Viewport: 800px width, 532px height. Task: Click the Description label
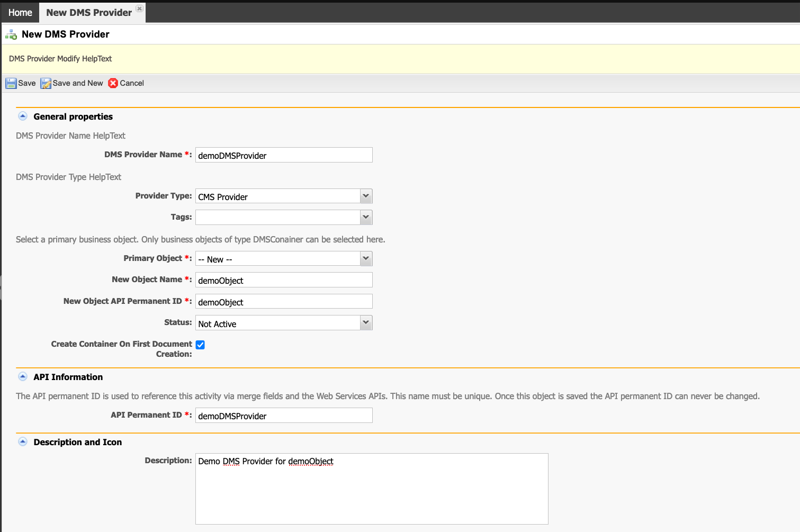coord(168,461)
